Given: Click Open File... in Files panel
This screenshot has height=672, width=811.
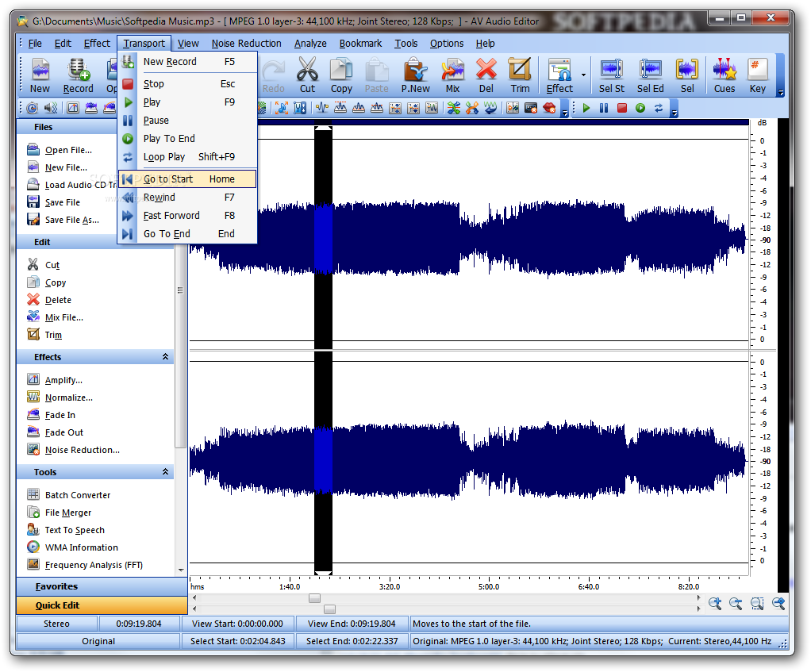Looking at the screenshot, I should 68,150.
